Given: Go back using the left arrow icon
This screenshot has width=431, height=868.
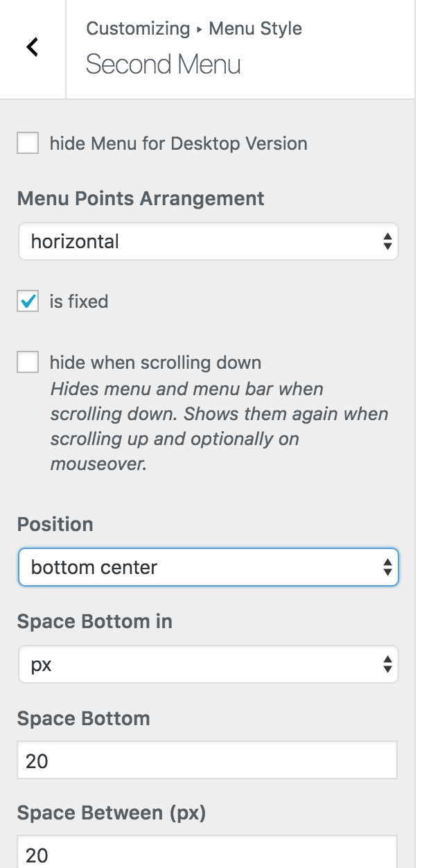Looking at the screenshot, I should 32,48.
